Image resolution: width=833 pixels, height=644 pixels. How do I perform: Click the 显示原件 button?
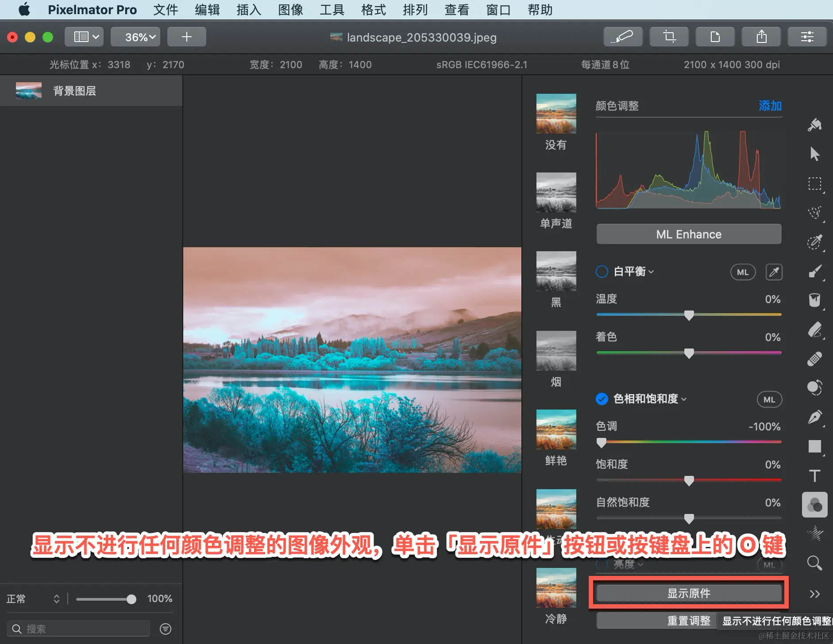tap(689, 593)
